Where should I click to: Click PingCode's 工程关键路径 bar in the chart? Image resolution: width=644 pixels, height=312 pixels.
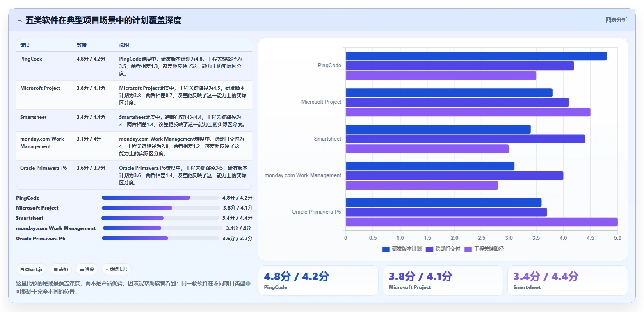[441, 75]
